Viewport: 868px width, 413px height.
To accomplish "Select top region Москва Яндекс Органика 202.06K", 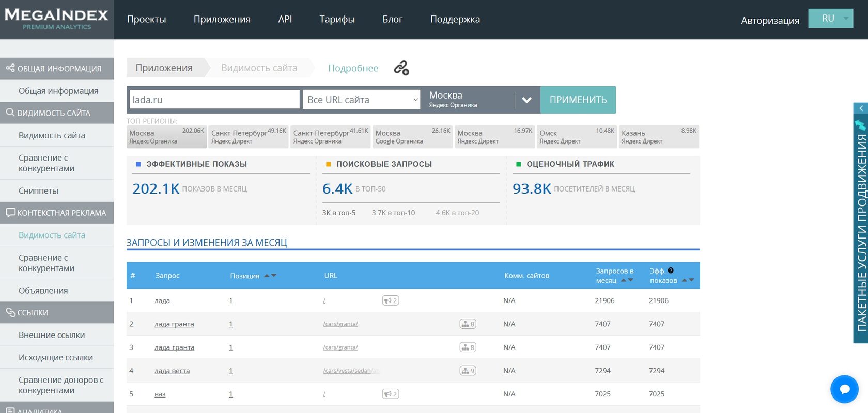I will tap(166, 137).
